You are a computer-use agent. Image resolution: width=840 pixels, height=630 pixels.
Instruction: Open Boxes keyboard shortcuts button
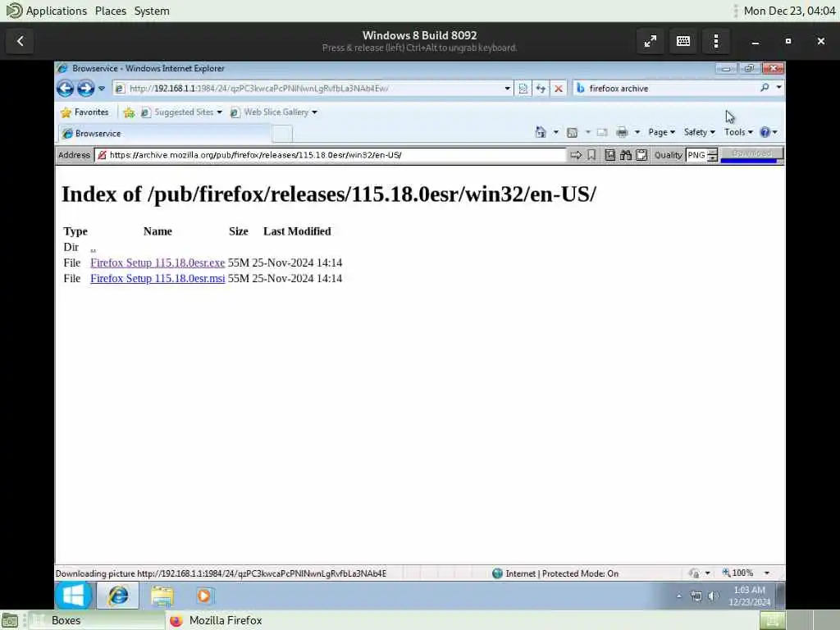point(683,41)
